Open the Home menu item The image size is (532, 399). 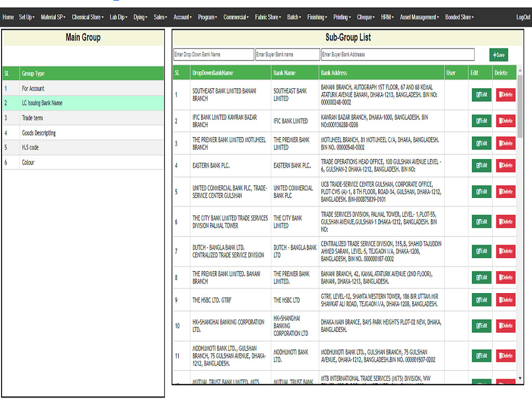coord(8,17)
